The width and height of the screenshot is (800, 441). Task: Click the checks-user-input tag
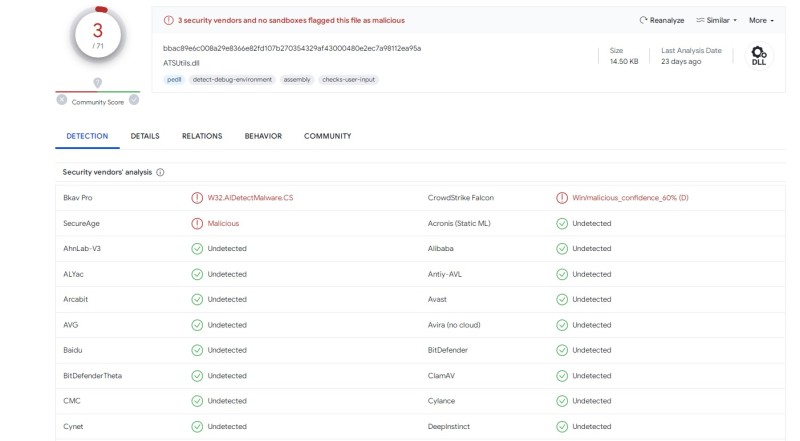[x=349, y=79]
